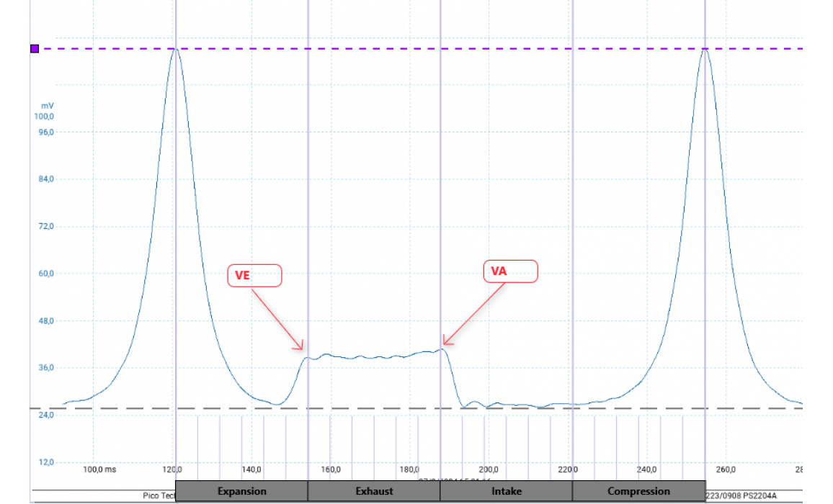833x504 pixels.
Task: Click the 100,0 ms time axis label
Action: point(99,470)
